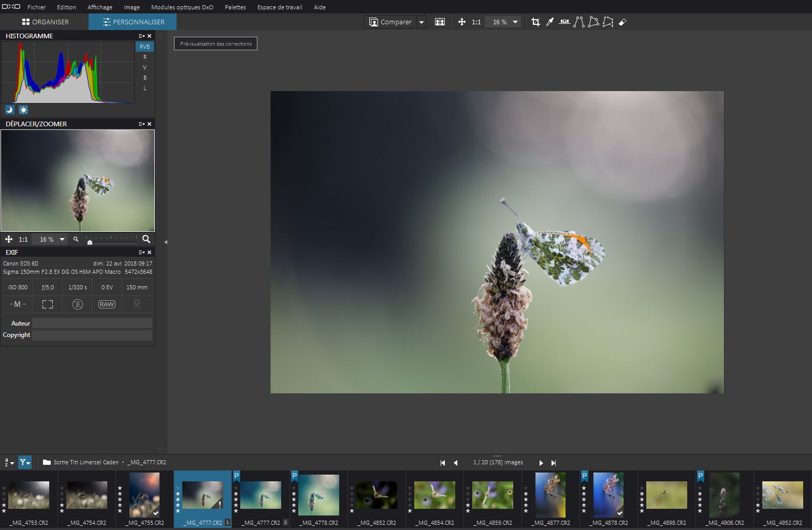Click the Comparer button
812x530 pixels.
pyautogui.click(x=390, y=22)
